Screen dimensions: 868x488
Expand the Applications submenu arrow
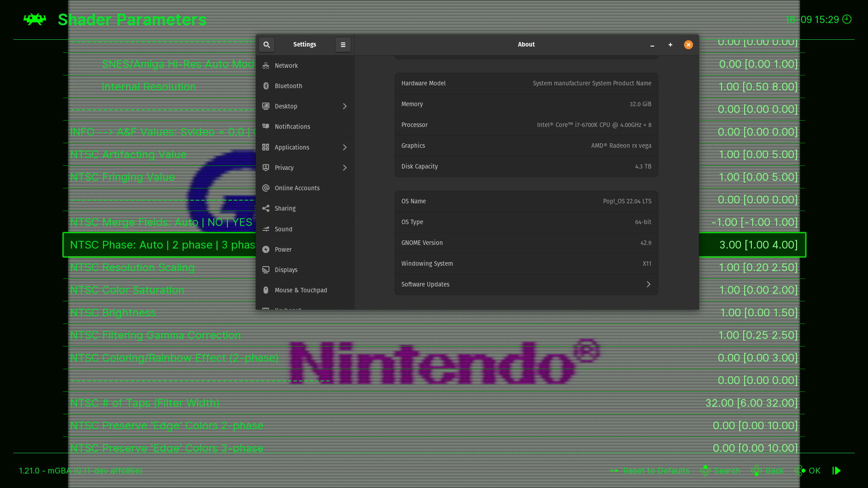click(344, 147)
